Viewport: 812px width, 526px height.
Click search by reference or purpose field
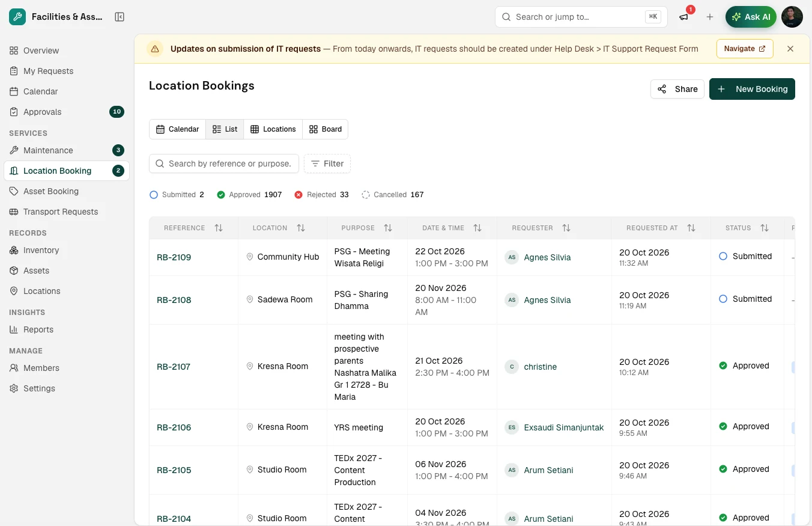coord(224,164)
